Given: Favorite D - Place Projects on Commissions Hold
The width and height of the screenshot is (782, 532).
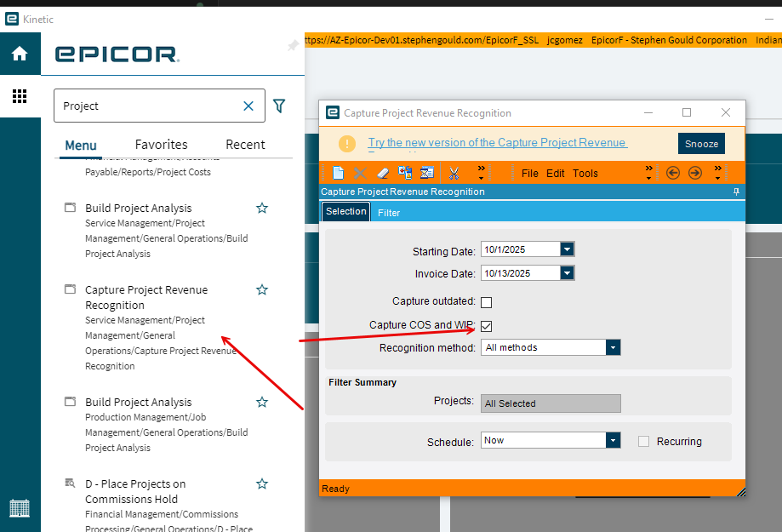Looking at the screenshot, I should (x=262, y=484).
